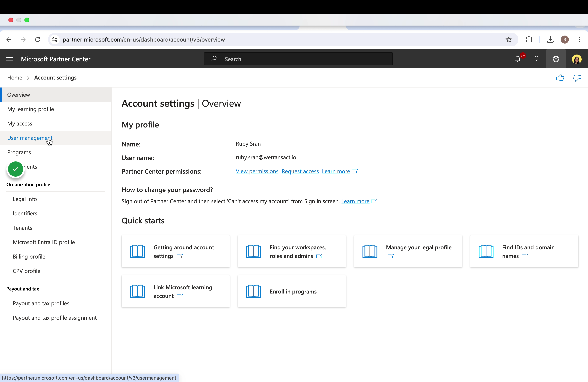Click Learn more beside Partner Center permissions
The width and height of the screenshot is (588, 382).
pos(339,171)
